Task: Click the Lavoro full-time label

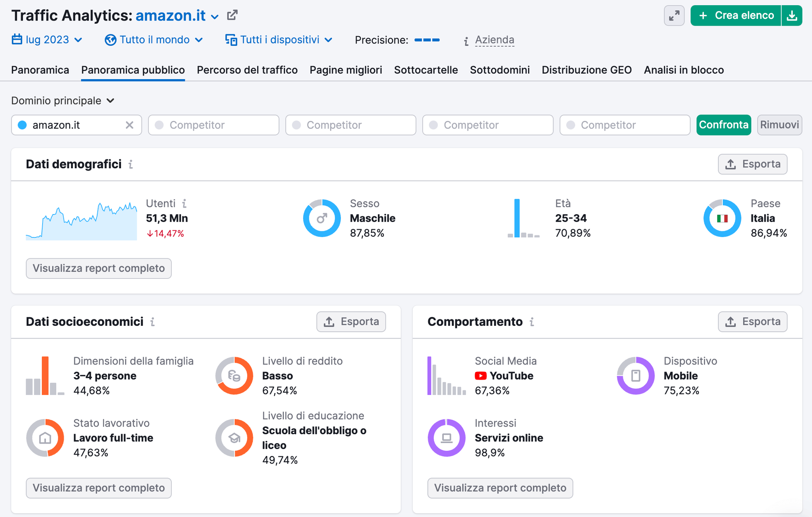Action: pos(113,438)
